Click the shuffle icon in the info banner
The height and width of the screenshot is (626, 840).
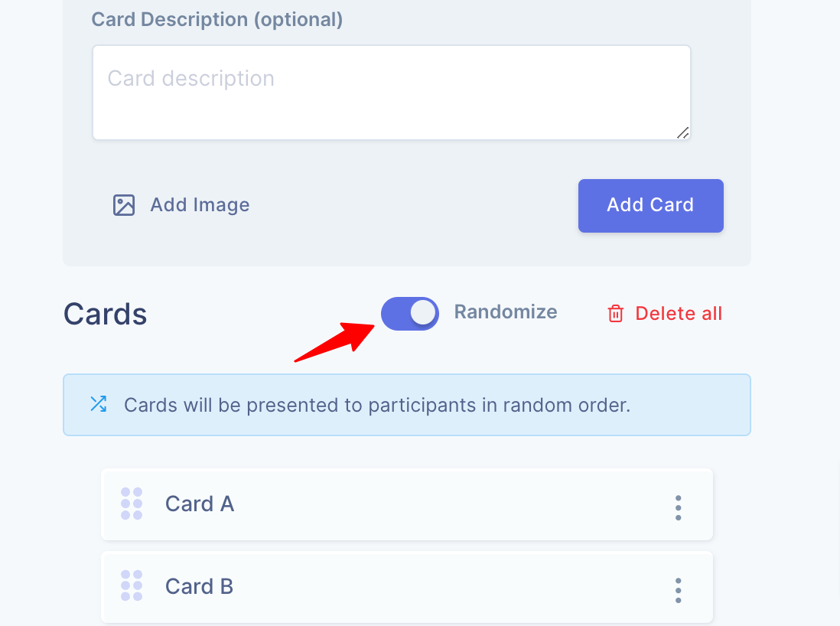[98, 404]
